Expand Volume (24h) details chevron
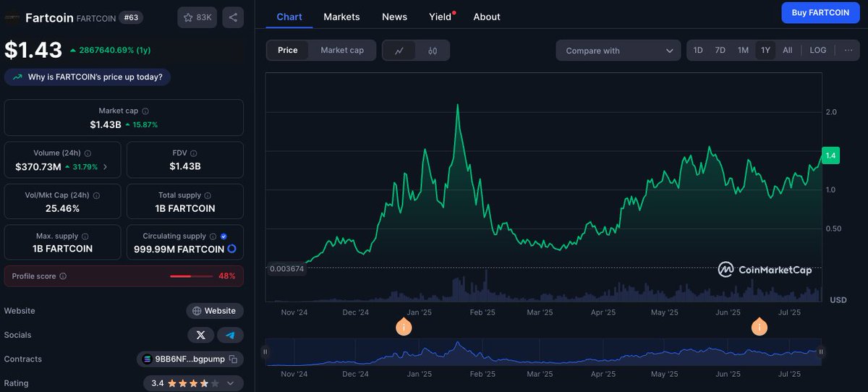Image resolution: width=868 pixels, height=392 pixels. click(x=106, y=166)
